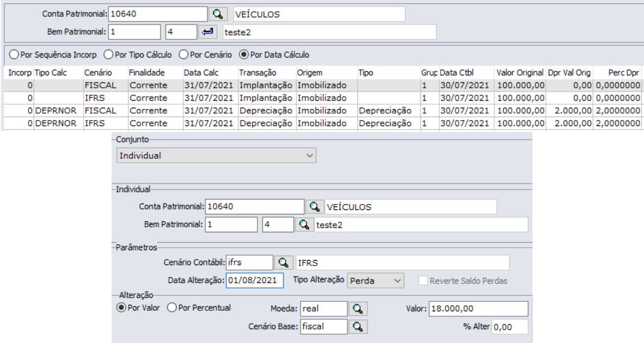Click the Individual Bem Patrimonial sequence input with 4
Screen dimensions: 644x343
pyautogui.click(x=277, y=225)
